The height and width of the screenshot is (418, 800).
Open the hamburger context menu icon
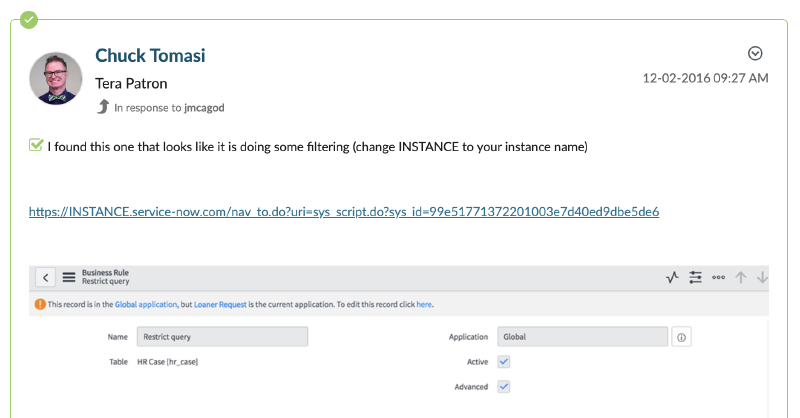coord(69,278)
